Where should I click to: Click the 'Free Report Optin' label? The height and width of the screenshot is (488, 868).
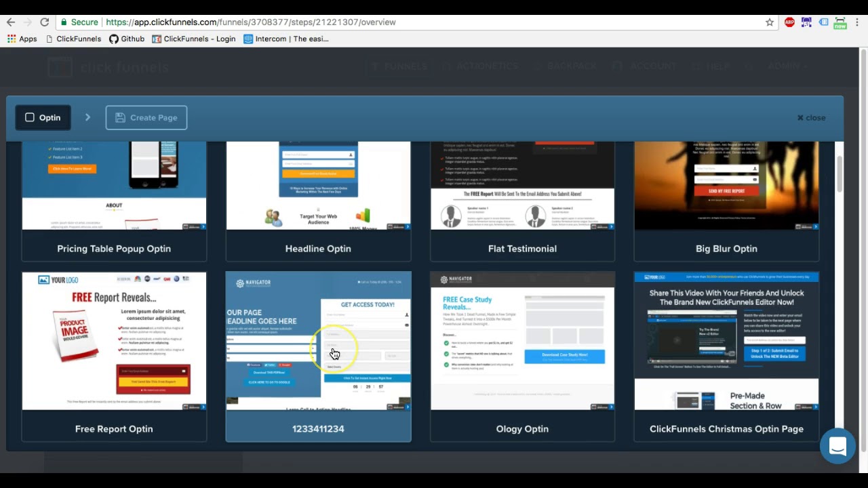(114, 429)
